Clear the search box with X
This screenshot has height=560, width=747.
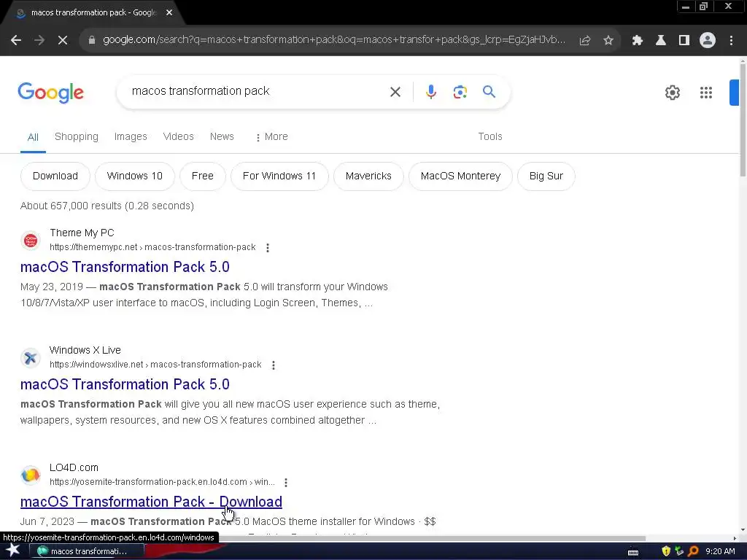pyautogui.click(x=395, y=91)
